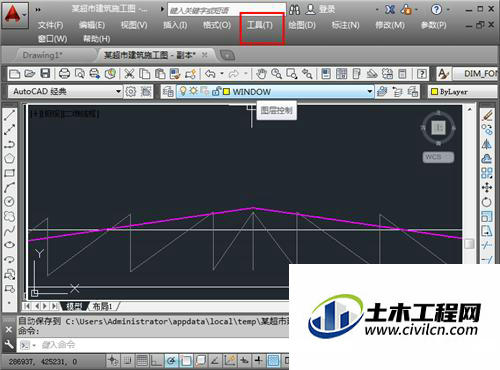Toggle Dynamic UCS in the status bar
The width and height of the screenshot is (500, 370).
point(230,360)
